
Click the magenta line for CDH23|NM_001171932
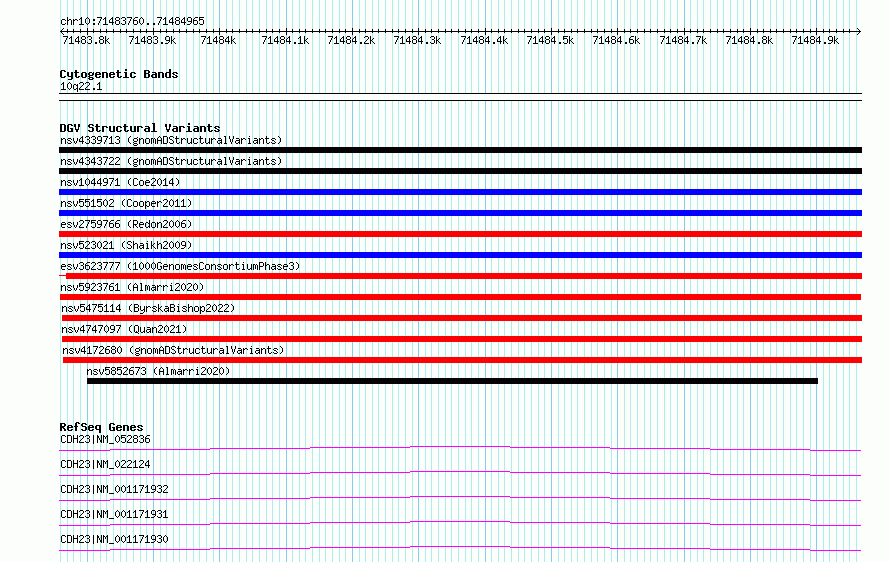click(x=460, y=498)
